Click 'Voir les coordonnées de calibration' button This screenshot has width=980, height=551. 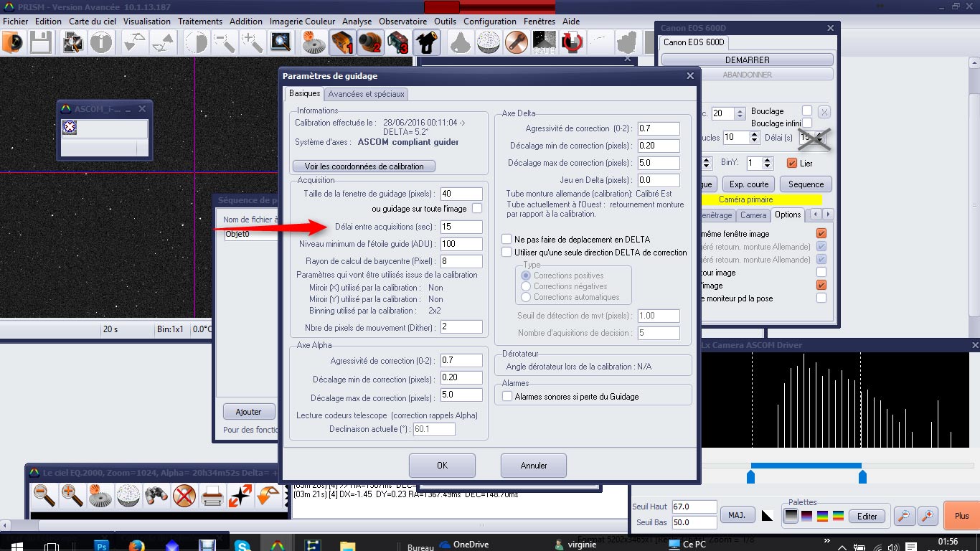pyautogui.click(x=364, y=166)
